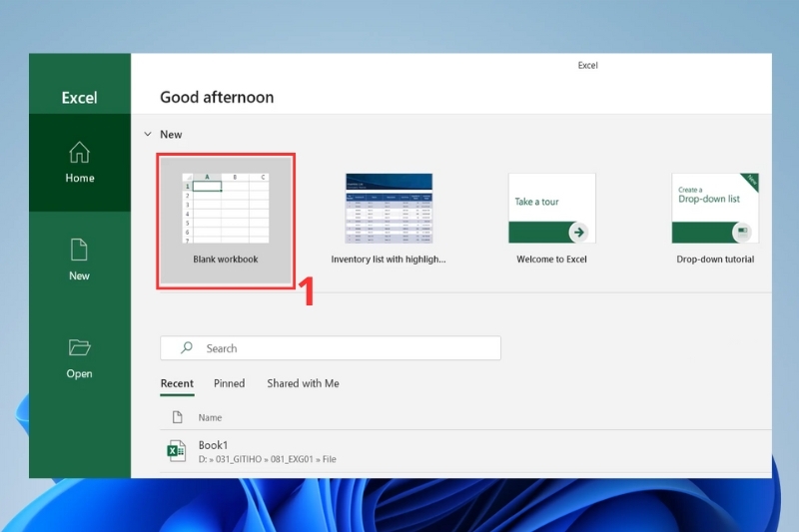The height and width of the screenshot is (532, 799).
Task: Switch to the Shared with Me tab
Action: [x=304, y=383]
